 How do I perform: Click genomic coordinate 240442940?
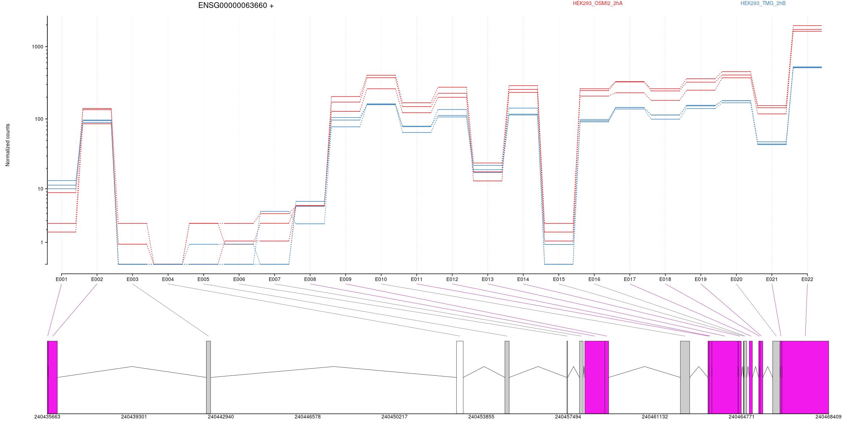click(221, 417)
